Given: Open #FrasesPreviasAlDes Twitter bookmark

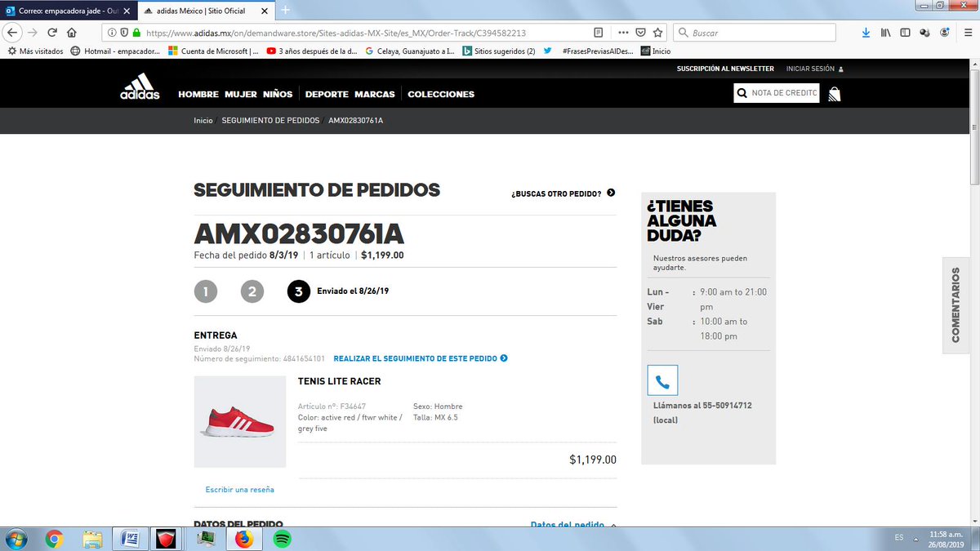Looking at the screenshot, I should pos(590,51).
